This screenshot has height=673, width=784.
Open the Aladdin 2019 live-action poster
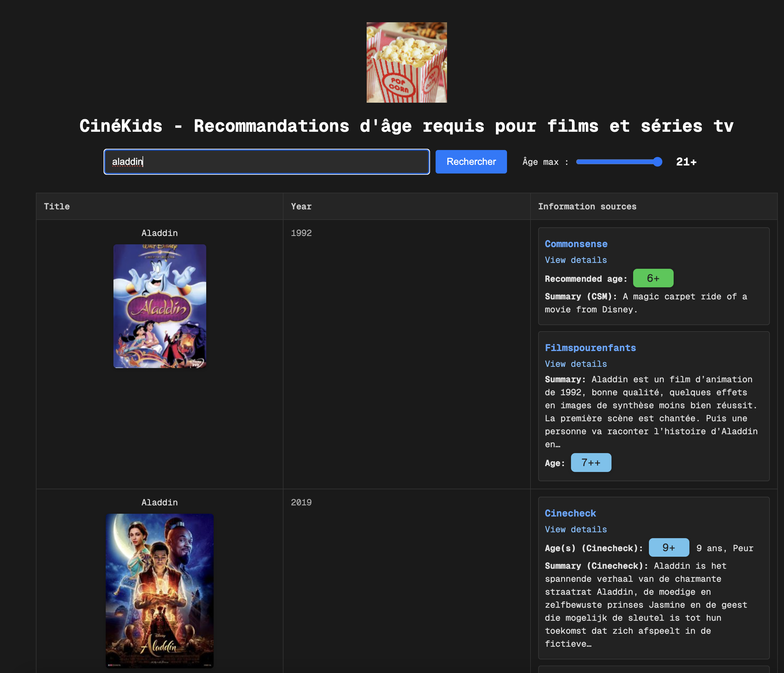tap(160, 590)
